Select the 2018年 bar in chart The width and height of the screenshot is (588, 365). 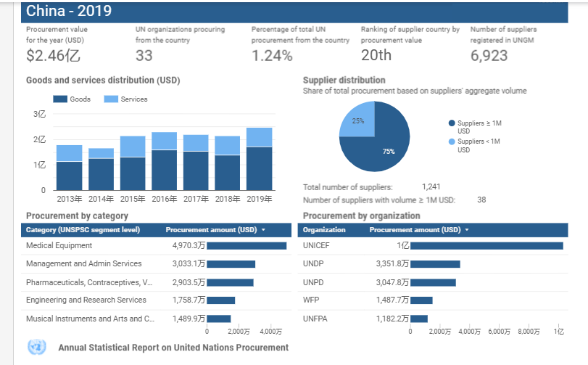click(x=228, y=163)
